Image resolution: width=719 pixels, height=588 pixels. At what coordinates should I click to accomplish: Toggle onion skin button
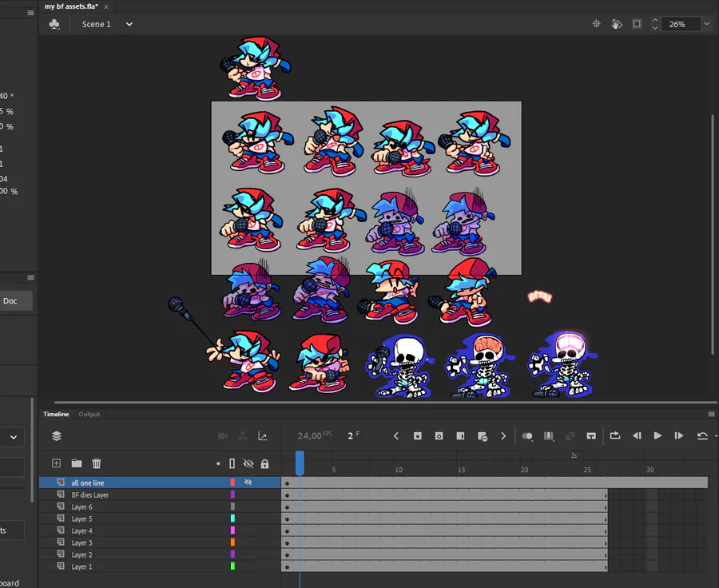527,436
